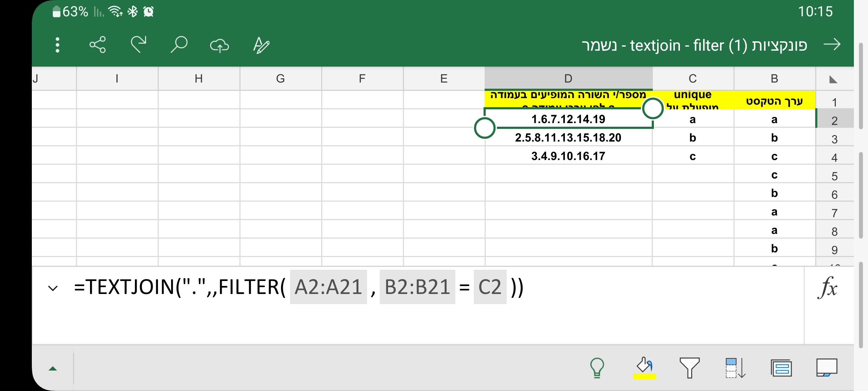Image resolution: width=868 pixels, height=391 pixels.
Task: Collapse the formula bar with the chevron
Action: [x=52, y=288]
